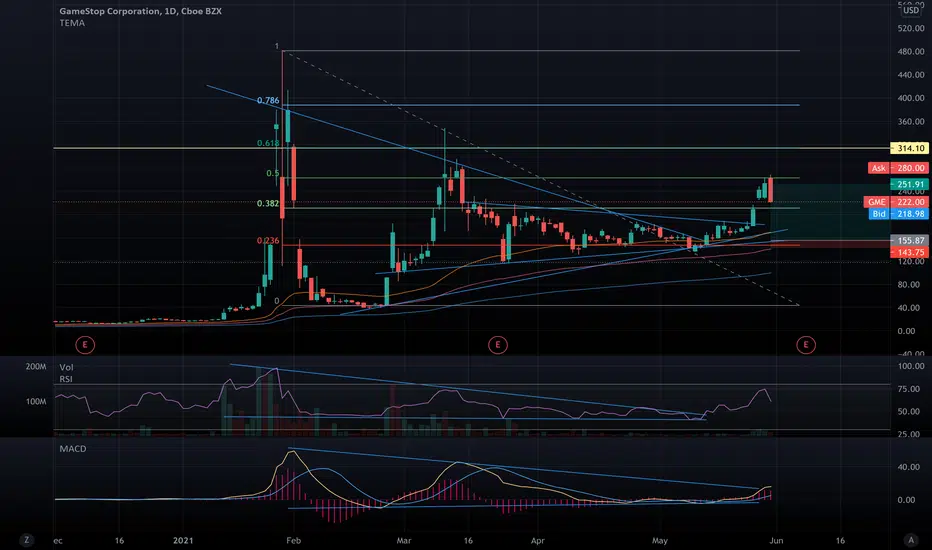Select the RSI indicator label
The image size is (932, 550).
[65, 379]
